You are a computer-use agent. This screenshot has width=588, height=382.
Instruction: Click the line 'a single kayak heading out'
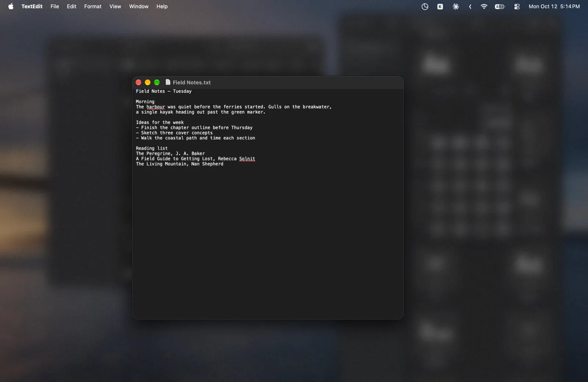tap(200, 112)
